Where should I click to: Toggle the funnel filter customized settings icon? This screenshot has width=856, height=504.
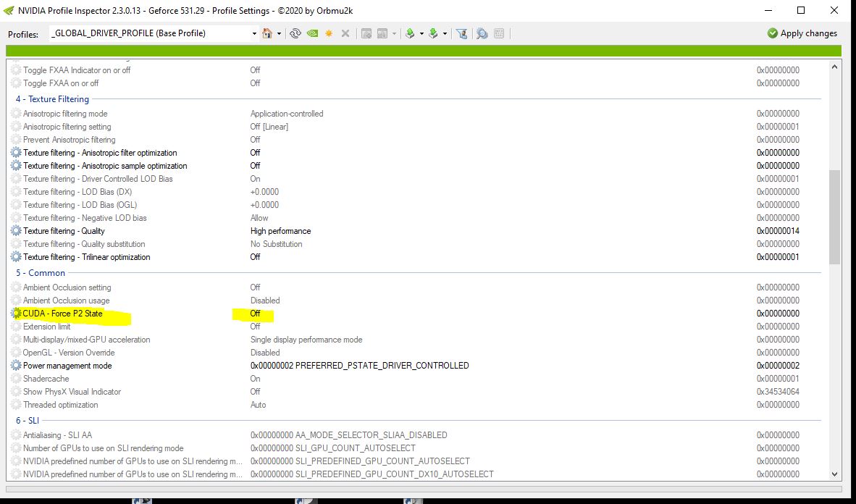point(462,33)
